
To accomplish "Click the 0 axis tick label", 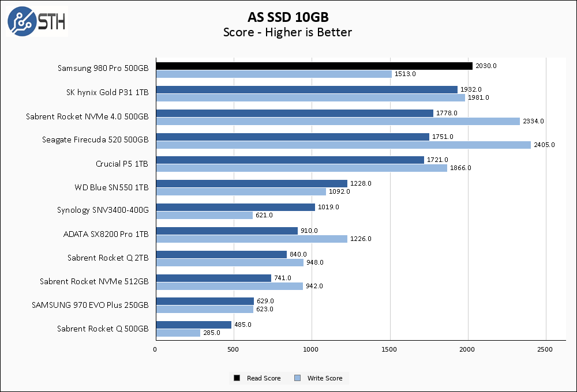I will pyautogui.click(x=155, y=349).
